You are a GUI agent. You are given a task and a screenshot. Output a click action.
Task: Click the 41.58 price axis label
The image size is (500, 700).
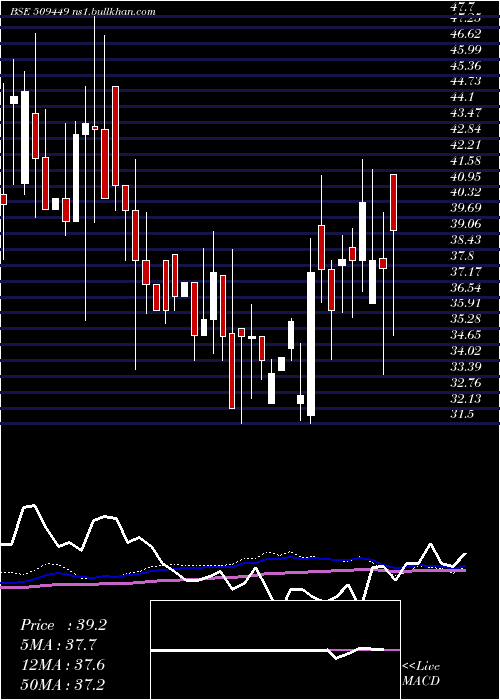pyautogui.click(x=466, y=161)
